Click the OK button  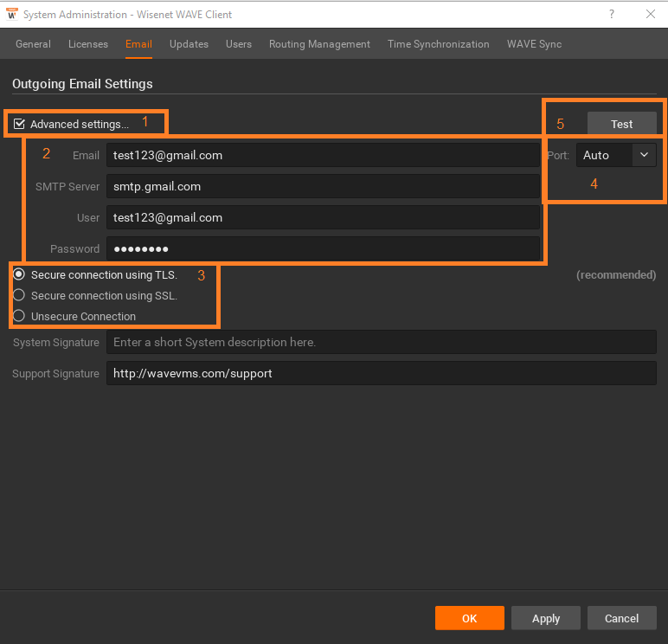click(x=470, y=618)
